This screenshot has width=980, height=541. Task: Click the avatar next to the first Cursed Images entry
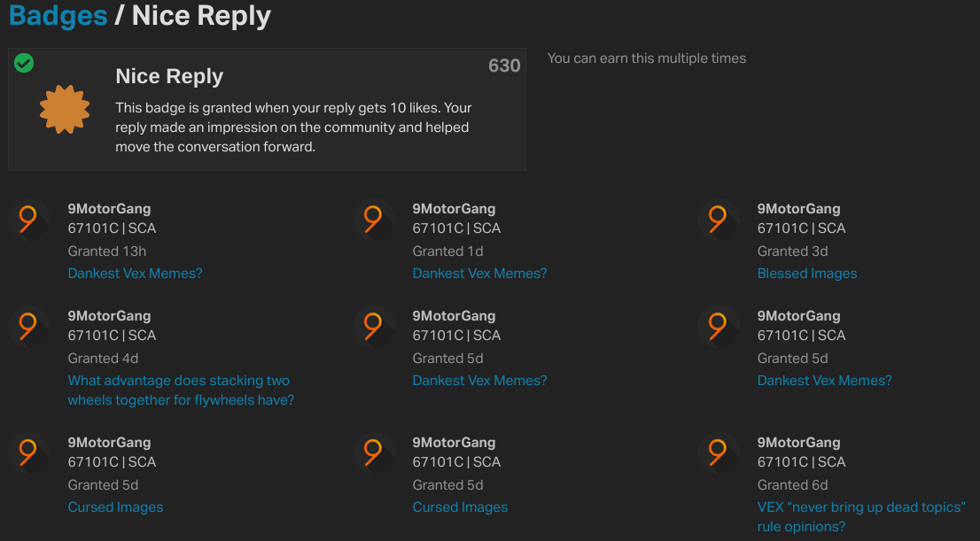coord(28,453)
